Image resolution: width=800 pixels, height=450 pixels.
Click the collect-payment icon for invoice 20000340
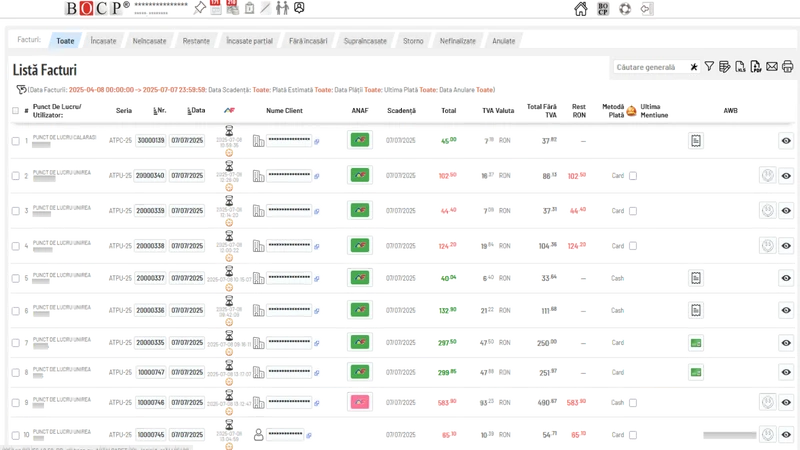tap(768, 175)
